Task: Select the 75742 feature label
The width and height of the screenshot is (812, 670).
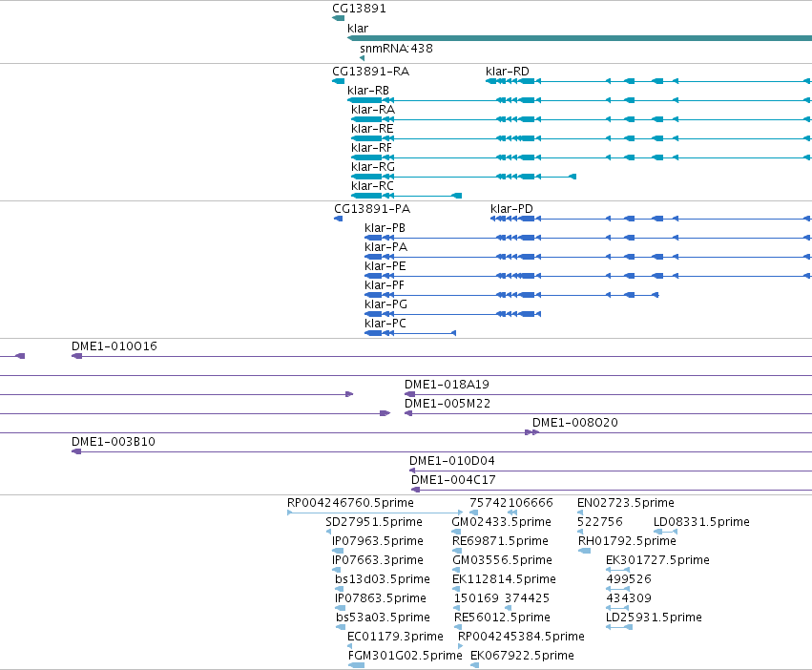Action: click(489, 503)
